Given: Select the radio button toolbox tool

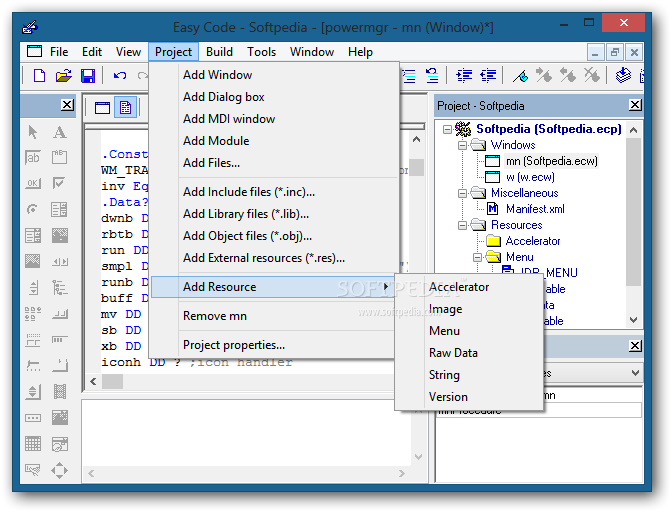Looking at the screenshot, I should 32,210.
